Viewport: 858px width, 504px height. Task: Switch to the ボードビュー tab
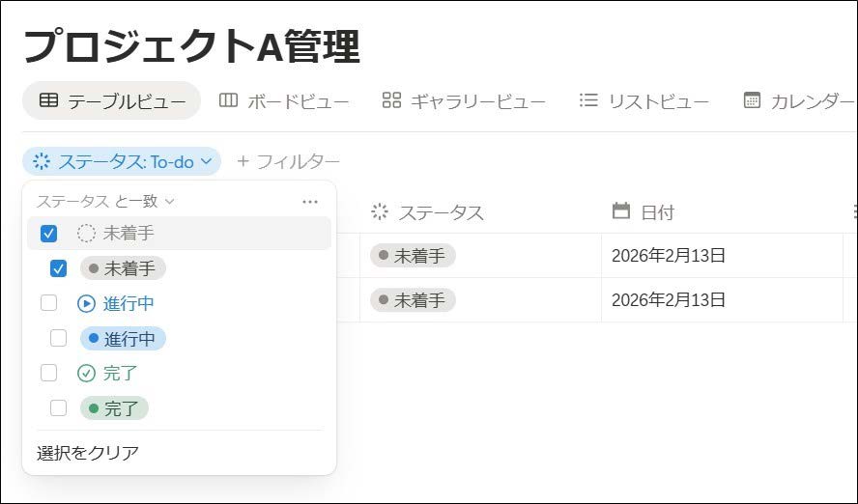point(284,100)
